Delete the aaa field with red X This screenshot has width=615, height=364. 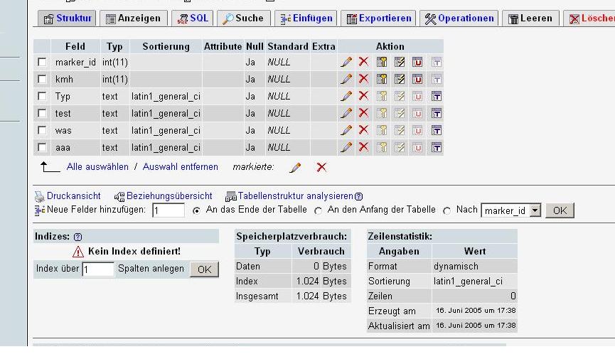tap(363, 147)
